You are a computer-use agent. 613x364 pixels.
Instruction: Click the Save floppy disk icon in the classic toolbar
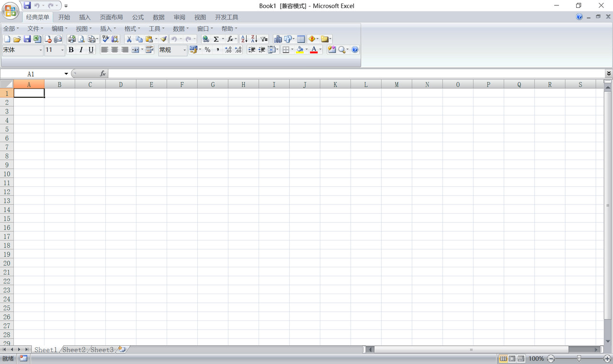(27, 39)
